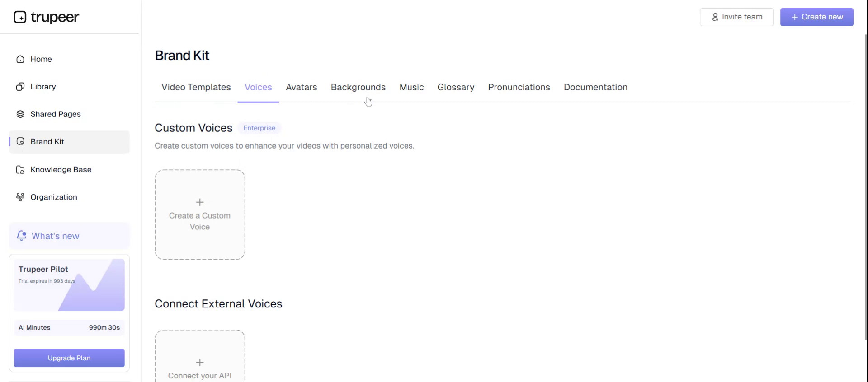
Task: Switch to the Backgrounds tab
Action: (358, 87)
